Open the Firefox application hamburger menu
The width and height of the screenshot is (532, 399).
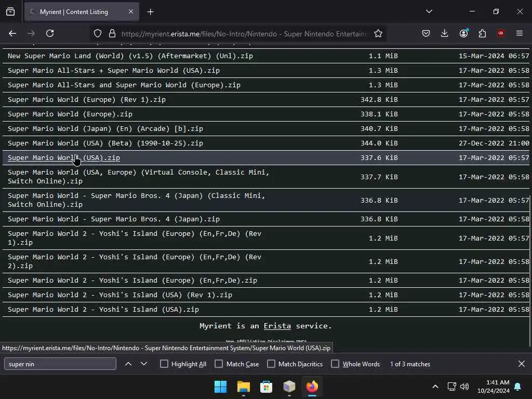(x=520, y=33)
